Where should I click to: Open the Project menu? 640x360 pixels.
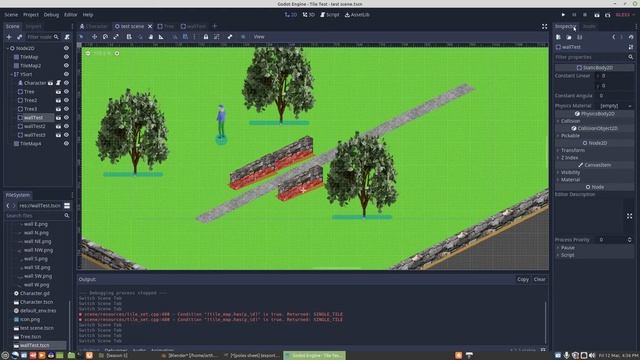click(x=31, y=15)
